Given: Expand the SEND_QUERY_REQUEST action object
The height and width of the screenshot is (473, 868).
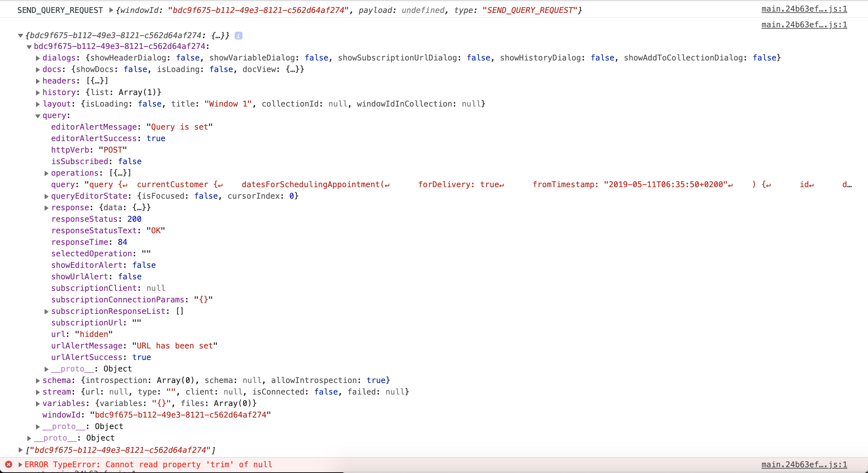Looking at the screenshot, I should coord(111,10).
